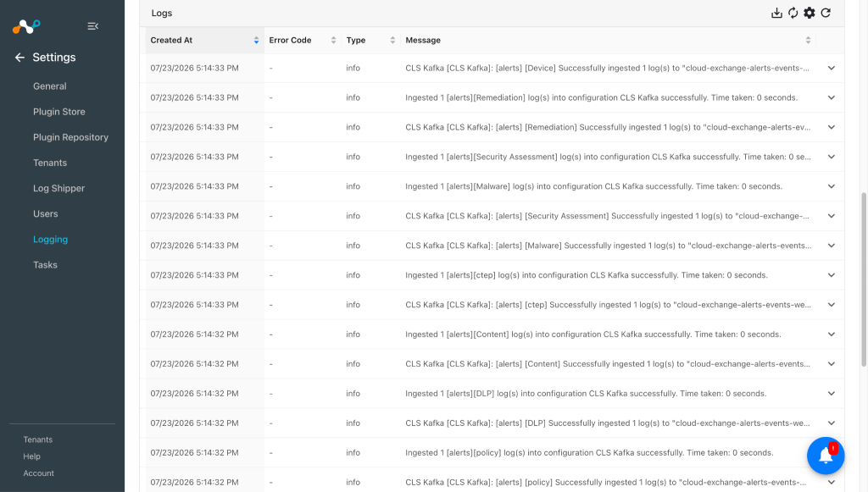This screenshot has width=868, height=492.
Task: Click the Netskope logo
Action: 26,26
